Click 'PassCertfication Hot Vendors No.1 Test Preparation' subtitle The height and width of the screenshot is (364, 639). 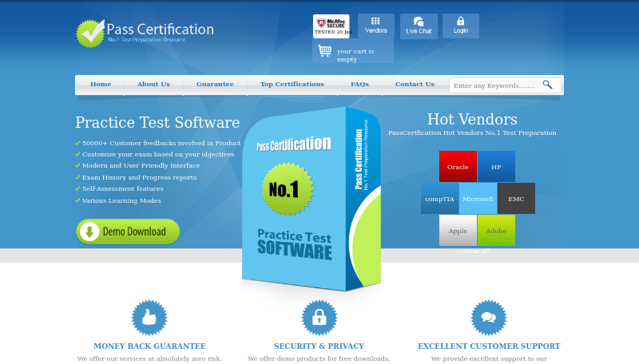[472, 133]
